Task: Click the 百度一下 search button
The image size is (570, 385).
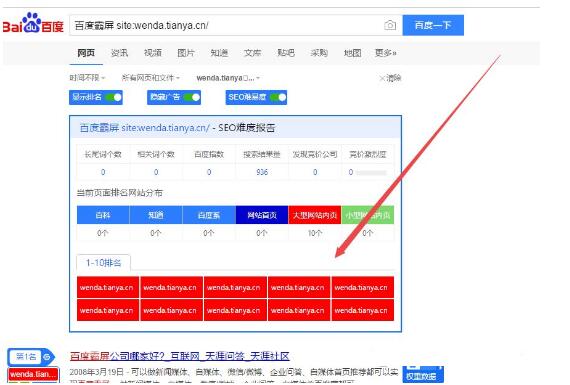Action: pos(433,25)
